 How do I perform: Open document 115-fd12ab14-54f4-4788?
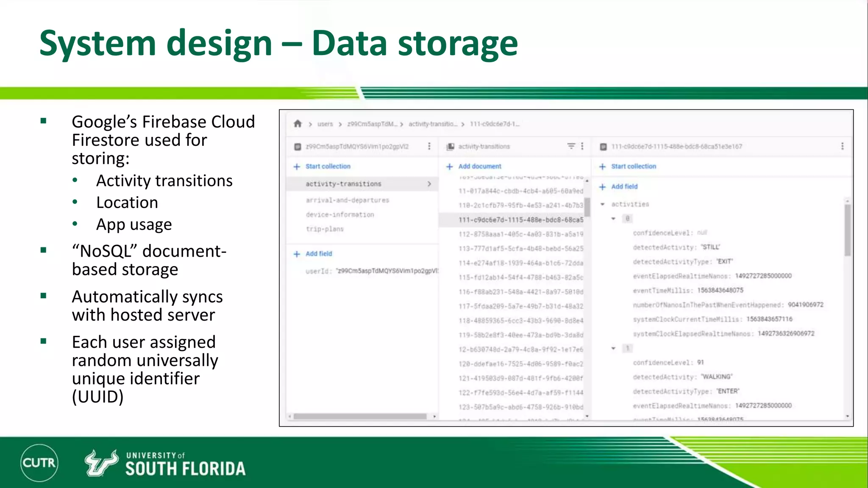click(521, 277)
